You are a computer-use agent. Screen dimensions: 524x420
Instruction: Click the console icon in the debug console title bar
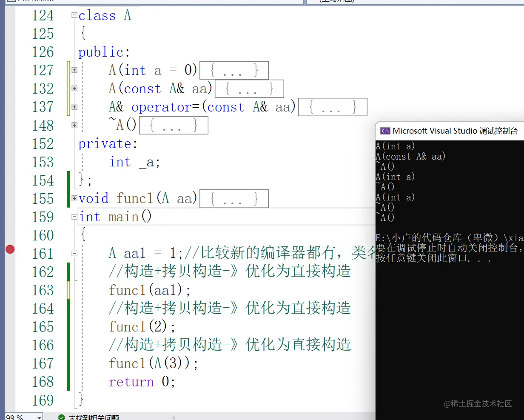(x=384, y=131)
